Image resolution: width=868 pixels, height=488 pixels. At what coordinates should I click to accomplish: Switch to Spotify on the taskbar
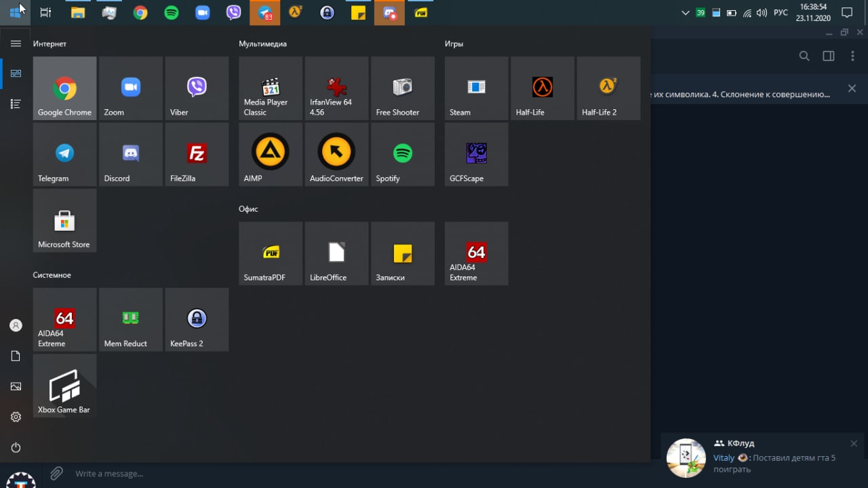172,12
